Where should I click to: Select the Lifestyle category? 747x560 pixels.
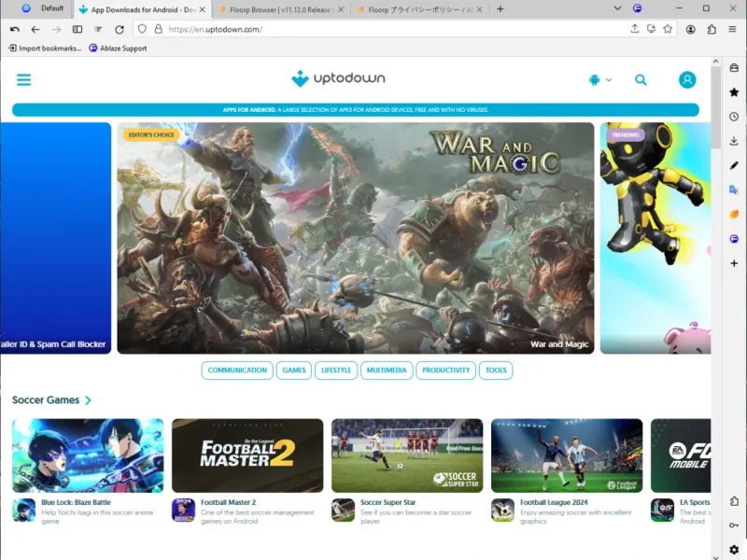[x=336, y=371]
